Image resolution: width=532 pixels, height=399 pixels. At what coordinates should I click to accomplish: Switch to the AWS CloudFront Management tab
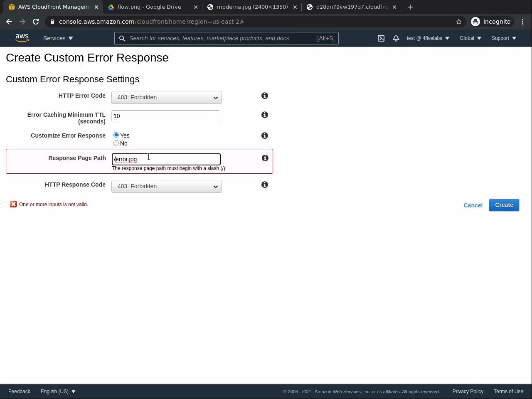point(53,7)
